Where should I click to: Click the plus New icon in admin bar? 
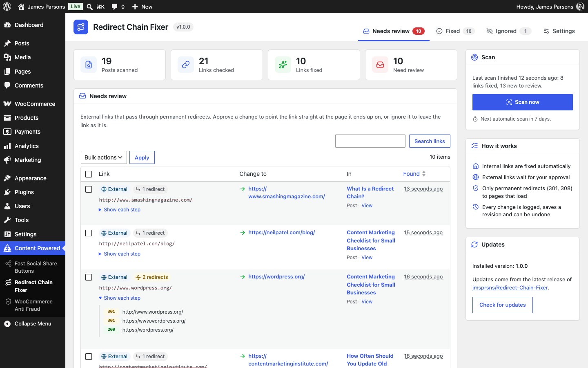pyautogui.click(x=135, y=7)
